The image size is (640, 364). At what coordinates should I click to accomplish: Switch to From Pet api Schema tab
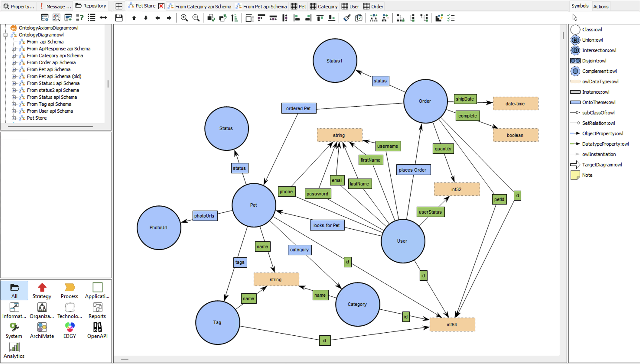[x=262, y=6]
